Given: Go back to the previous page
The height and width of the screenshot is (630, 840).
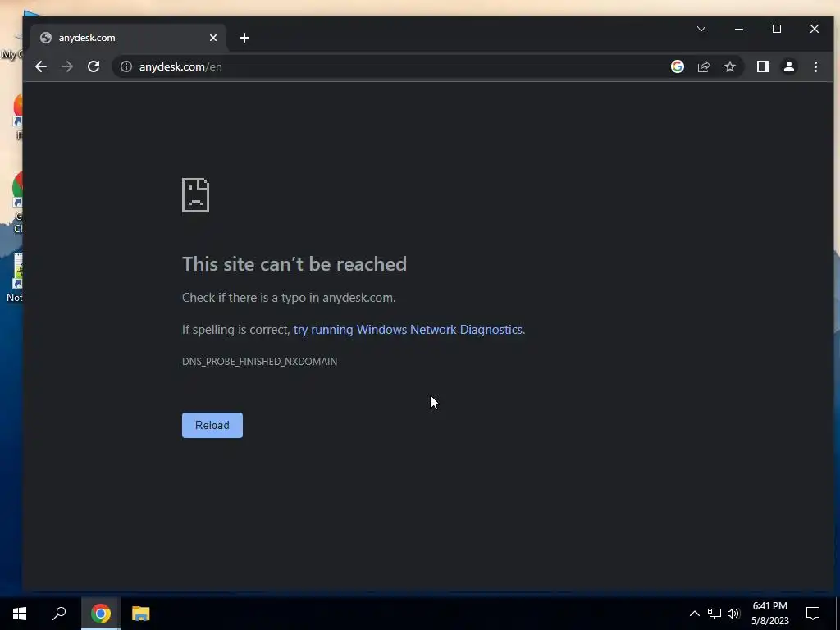Looking at the screenshot, I should [41, 66].
